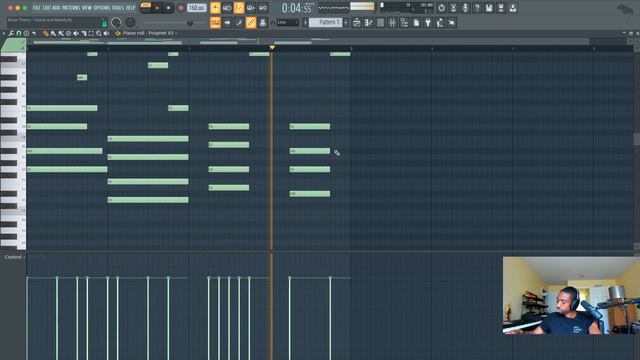640x360 pixels.
Task: Open the piano roll Tools wrench menu
Action: coord(11,33)
